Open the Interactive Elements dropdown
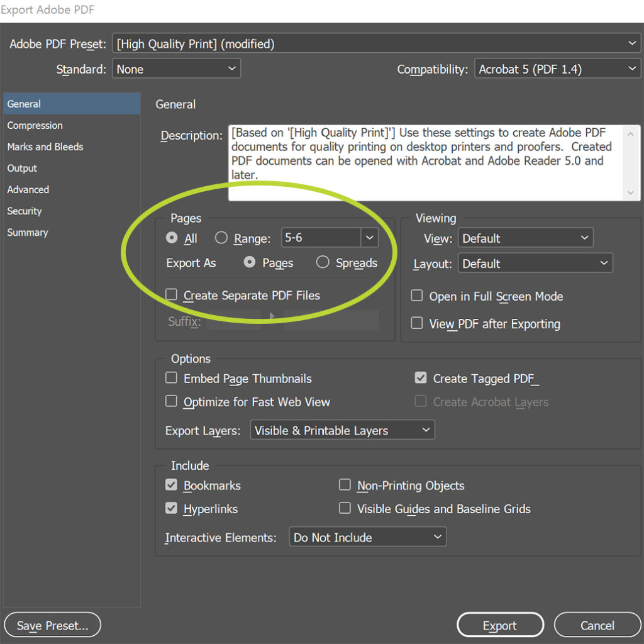644x644 pixels. [368, 537]
